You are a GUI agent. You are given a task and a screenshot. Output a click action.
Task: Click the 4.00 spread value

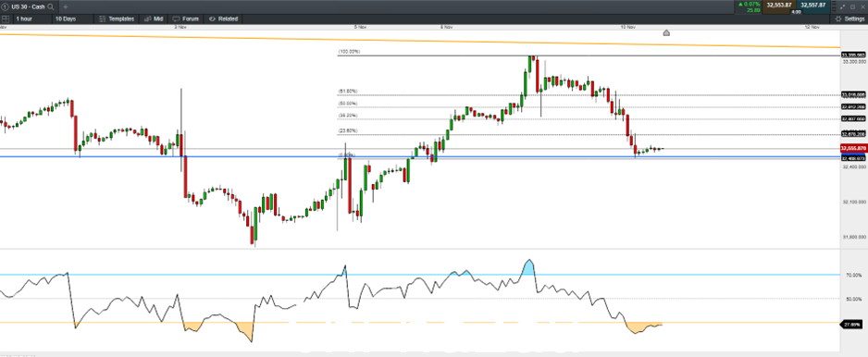pos(796,12)
